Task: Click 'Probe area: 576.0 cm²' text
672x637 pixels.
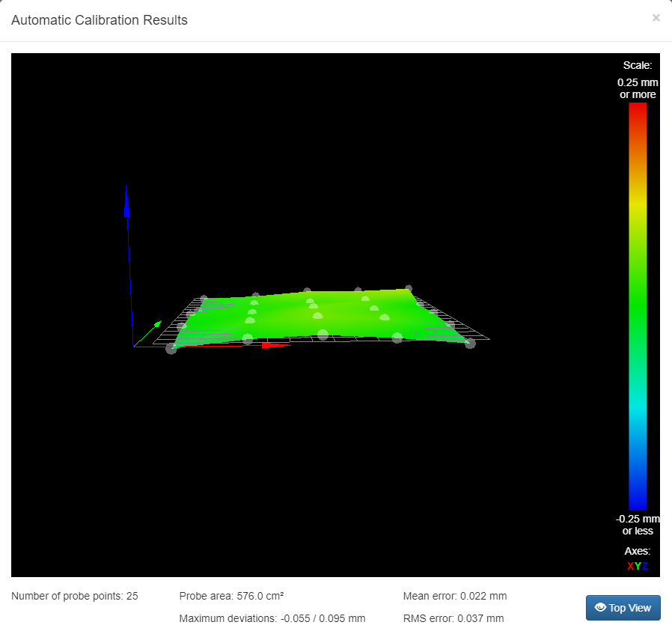Action: 231,596
